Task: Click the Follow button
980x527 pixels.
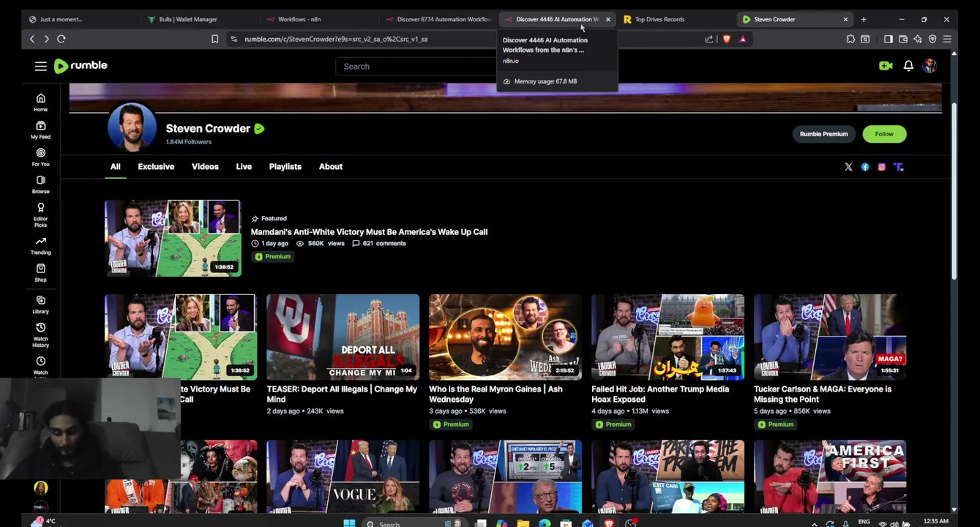Action: [884, 134]
